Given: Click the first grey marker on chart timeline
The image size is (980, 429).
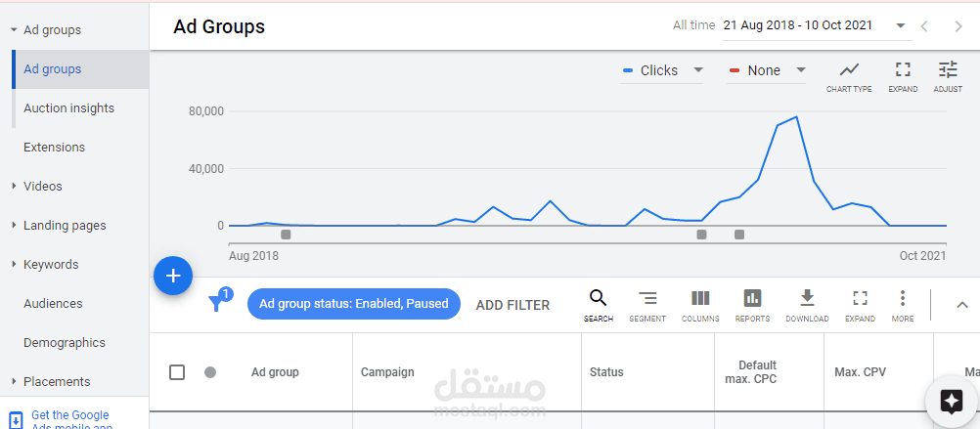Looking at the screenshot, I should coord(286,235).
